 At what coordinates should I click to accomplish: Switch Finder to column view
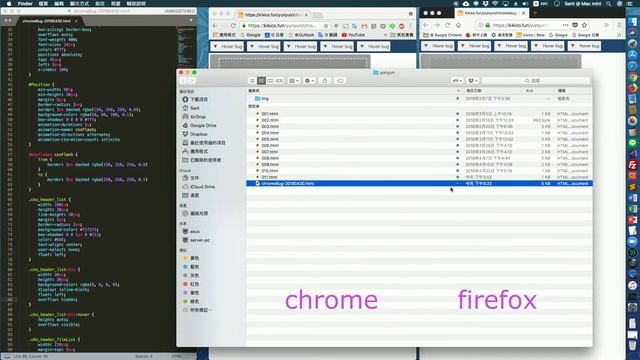point(270,81)
